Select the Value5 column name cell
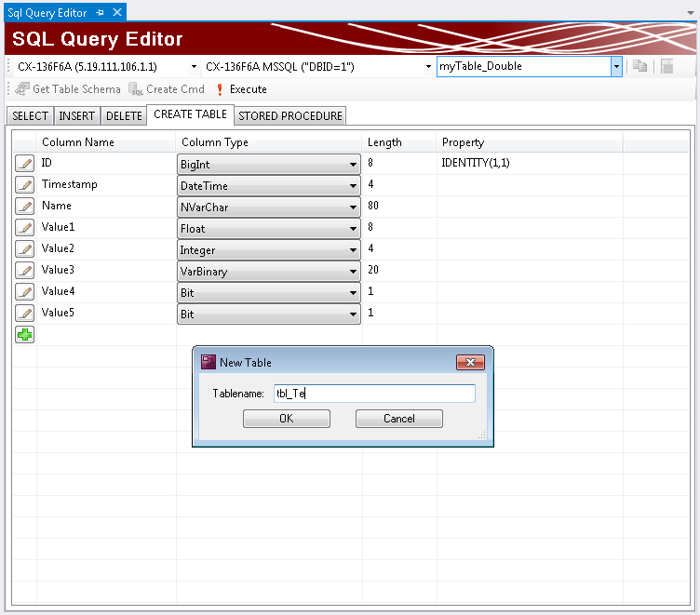This screenshot has width=700, height=615. coord(106,314)
